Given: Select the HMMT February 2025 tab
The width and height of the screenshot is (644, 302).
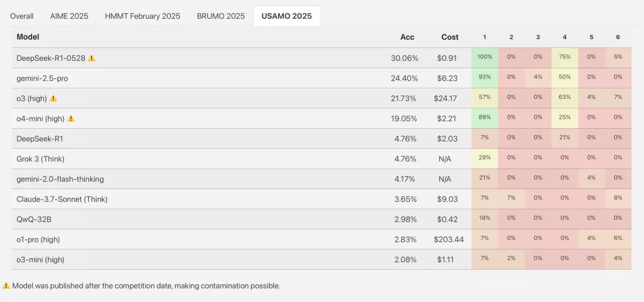Looking at the screenshot, I should click(x=142, y=16).
